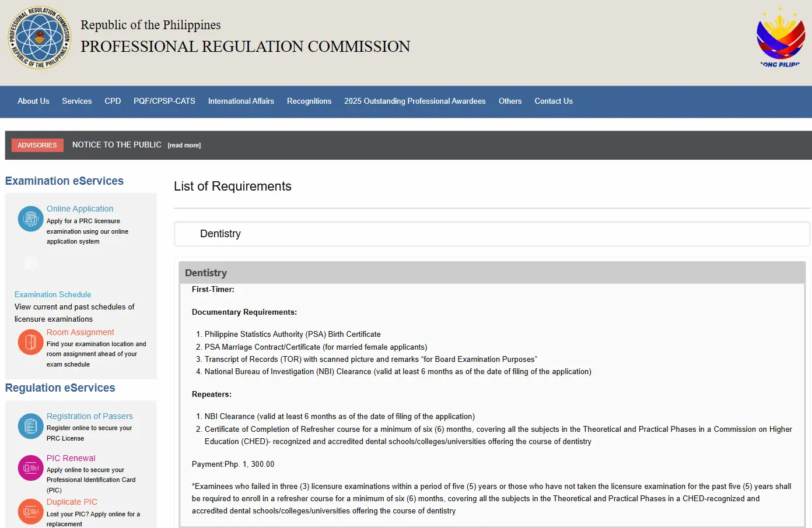Click the Republic of the Philippines text
This screenshot has height=528, width=812.
click(x=150, y=24)
